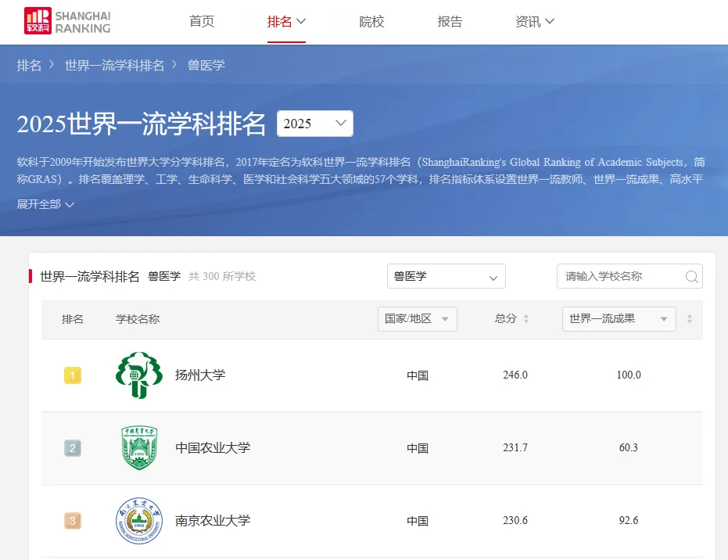Open the 首页 home page
The image size is (728, 560).
(x=202, y=21)
